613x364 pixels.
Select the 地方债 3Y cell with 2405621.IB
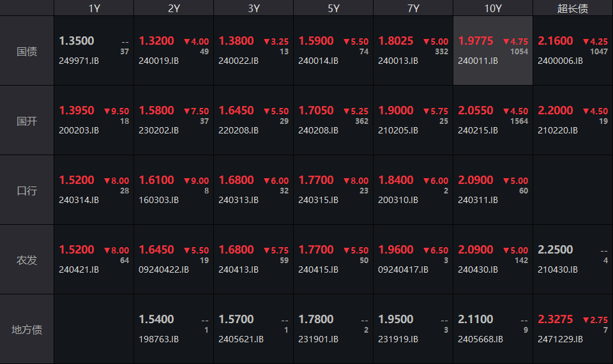coord(253,330)
